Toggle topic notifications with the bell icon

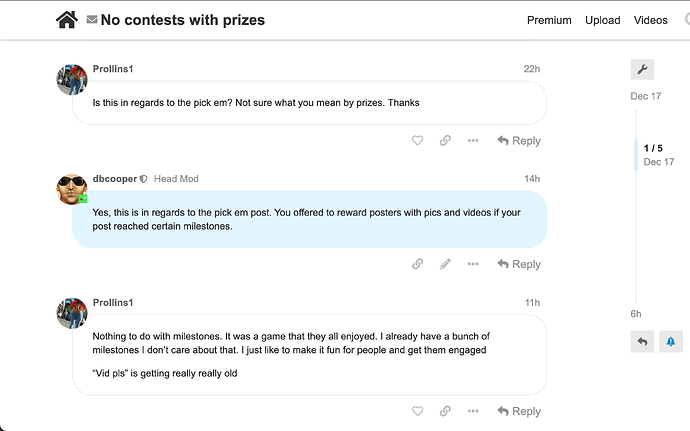coord(671,342)
